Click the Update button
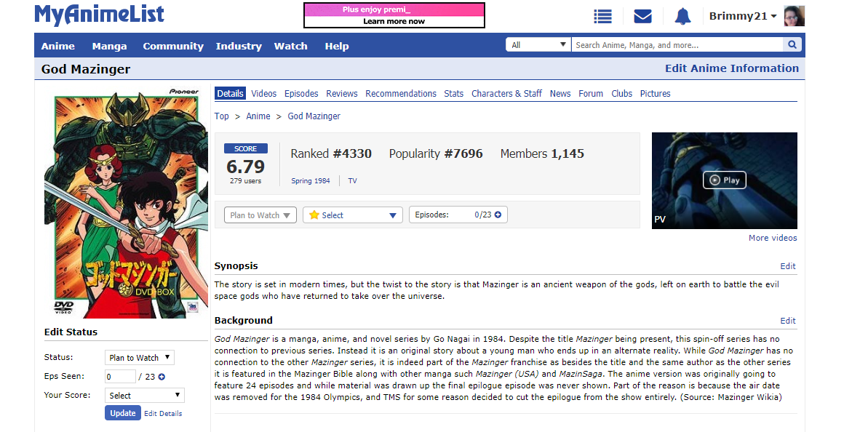The image size is (868, 432). tap(123, 413)
